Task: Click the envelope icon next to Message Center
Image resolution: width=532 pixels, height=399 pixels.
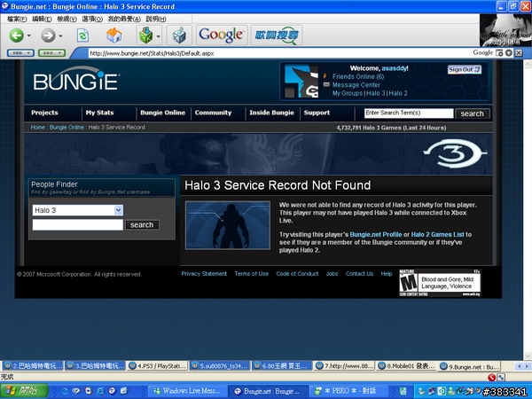Action: 326,84
